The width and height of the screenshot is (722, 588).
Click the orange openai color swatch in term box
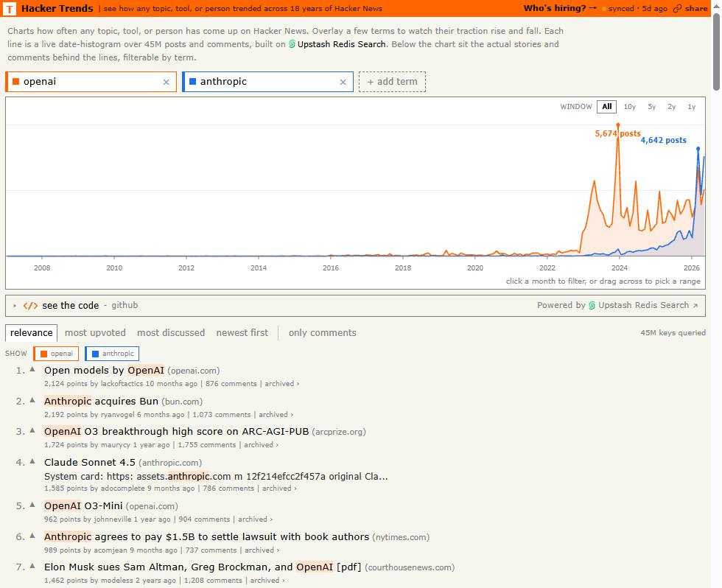coord(15,82)
